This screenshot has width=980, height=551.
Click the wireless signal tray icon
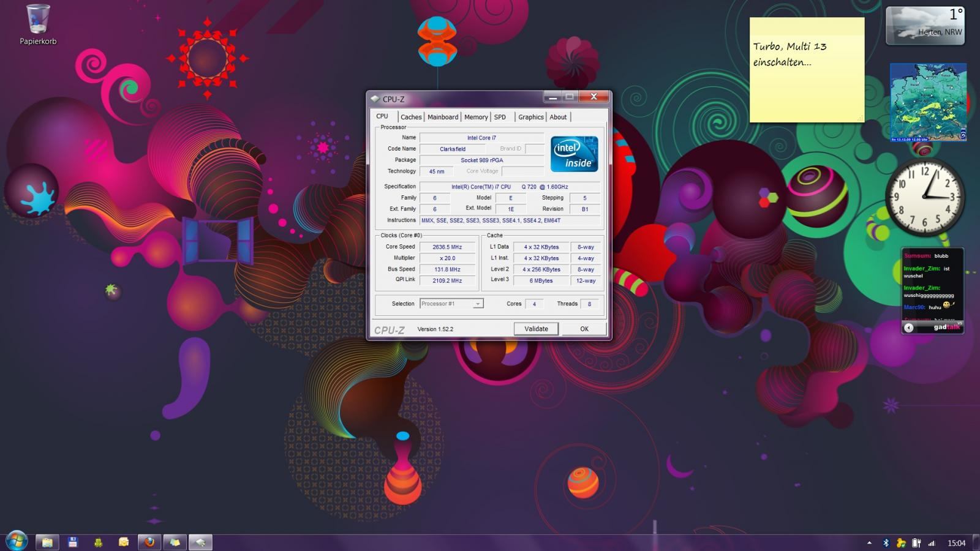pyautogui.click(x=932, y=543)
